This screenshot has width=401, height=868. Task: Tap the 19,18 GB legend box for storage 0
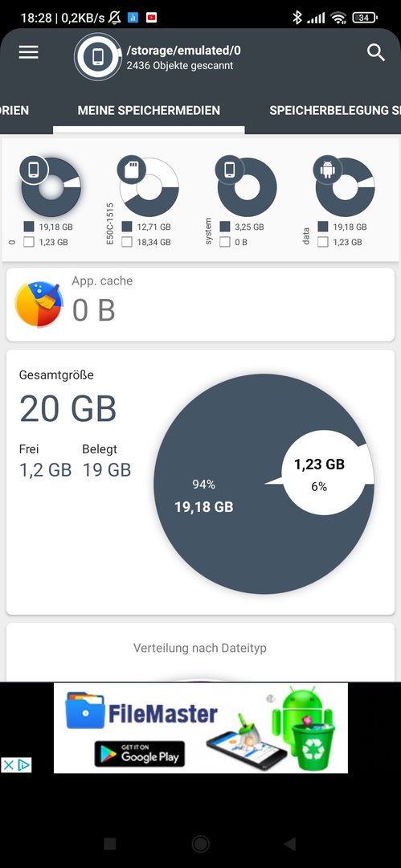click(29, 227)
